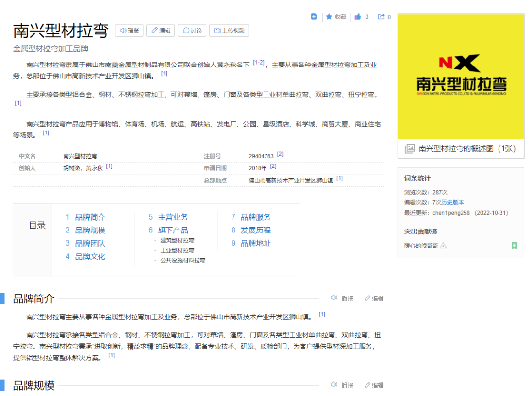Screen dimensions: 532x396
Task: Click the green ribbon badge in 突出贡献榜
Action: [514, 245]
